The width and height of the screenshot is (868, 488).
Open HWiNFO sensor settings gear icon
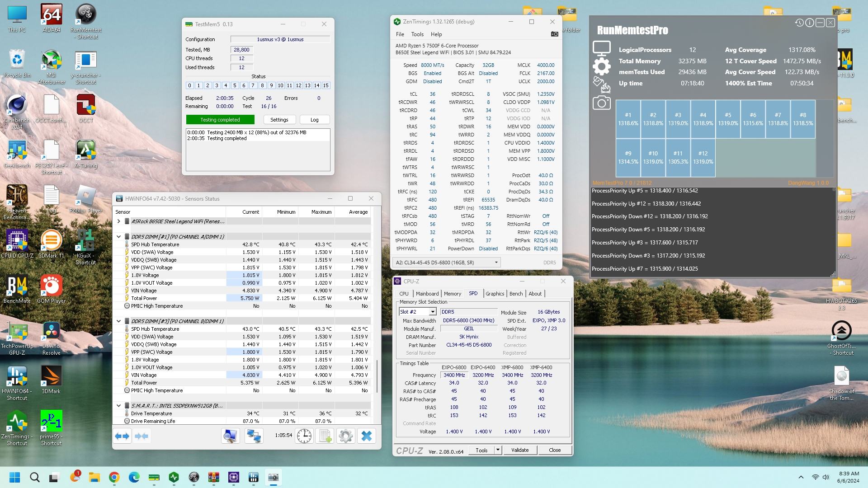pyautogui.click(x=346, y=436)
